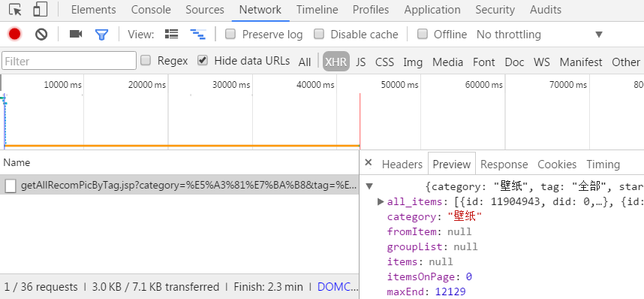
Task: Toggle the waterfall overview view icon
Action: point(197,35)
